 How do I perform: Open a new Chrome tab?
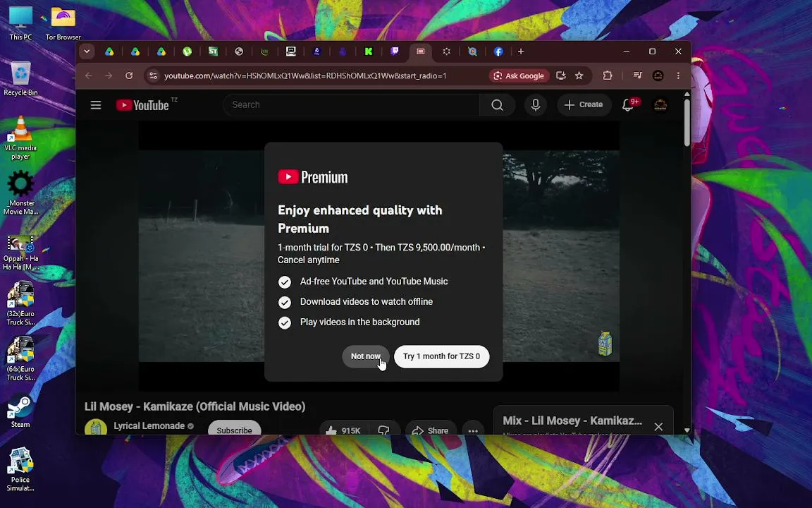pyautogui.click(x=521, y=52)
